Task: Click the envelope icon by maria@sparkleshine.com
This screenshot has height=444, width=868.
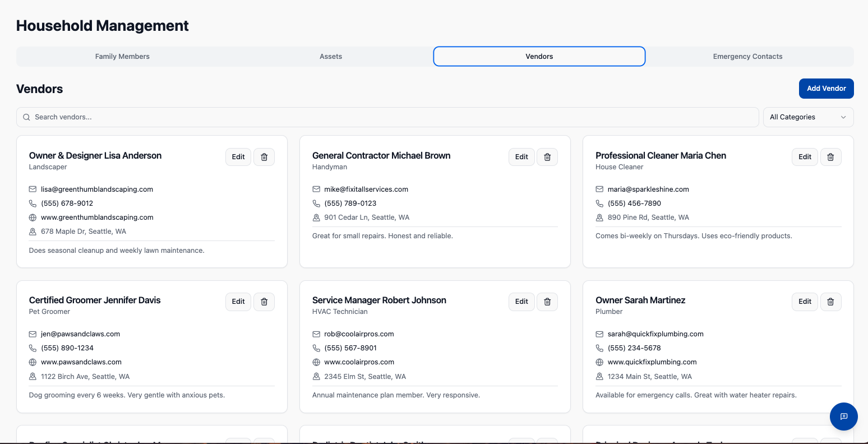Action: click(x=599, y=189)
